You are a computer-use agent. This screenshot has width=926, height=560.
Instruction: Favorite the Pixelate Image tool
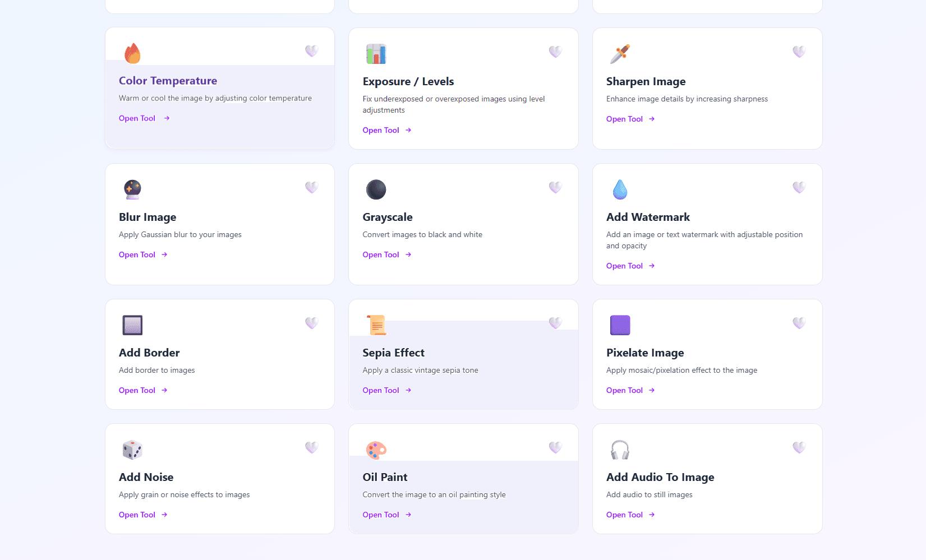[x=799, y=323]
